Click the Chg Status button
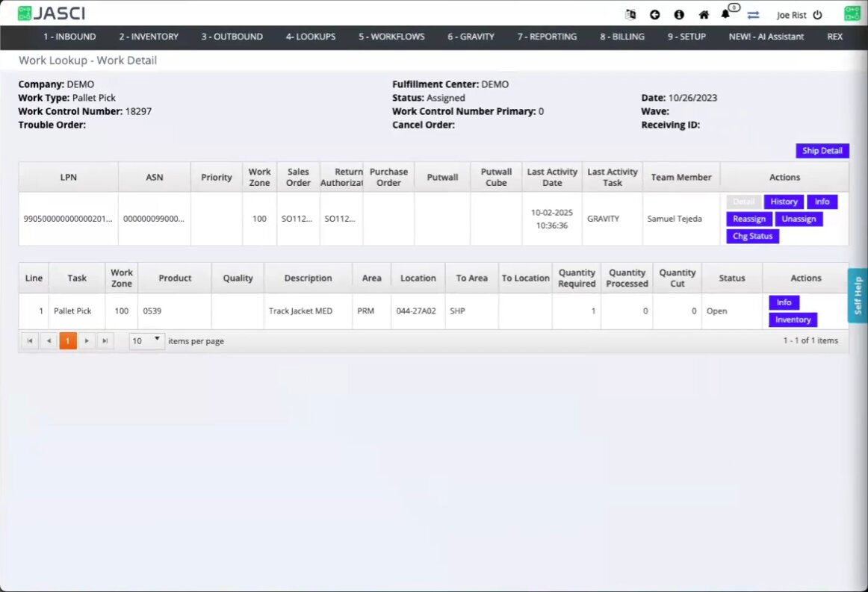 [752, 236]
